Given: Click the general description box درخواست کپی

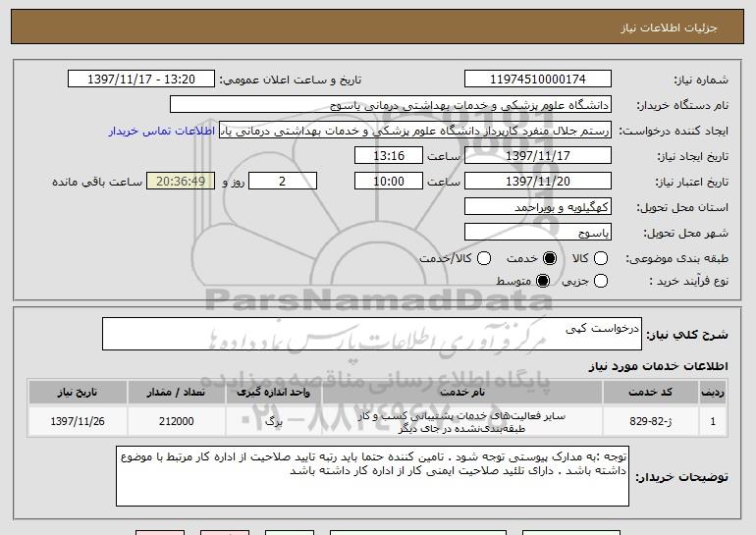Looking at the screenshot, I should 372,334.
